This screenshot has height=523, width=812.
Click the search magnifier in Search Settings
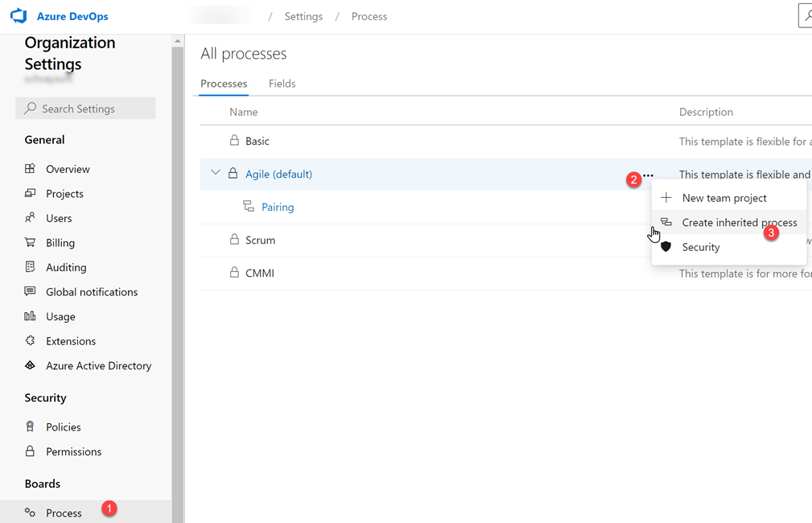pos(31,108)
